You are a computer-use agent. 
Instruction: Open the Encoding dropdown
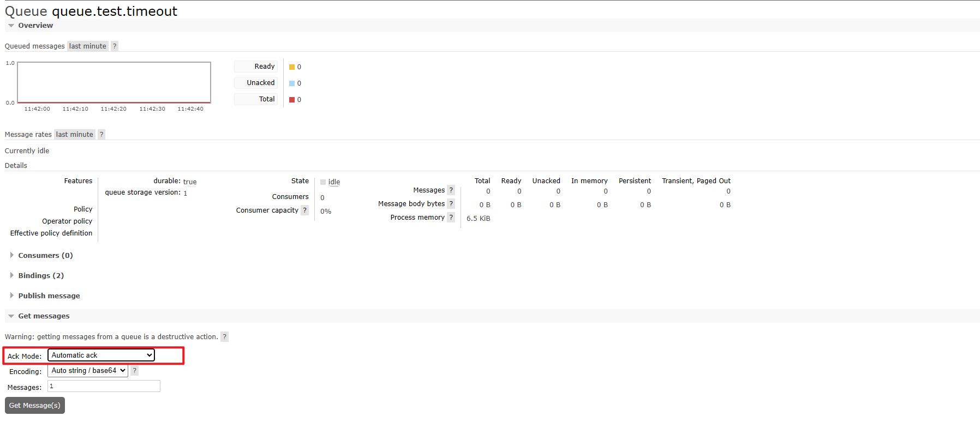click(x=88, y=371)
